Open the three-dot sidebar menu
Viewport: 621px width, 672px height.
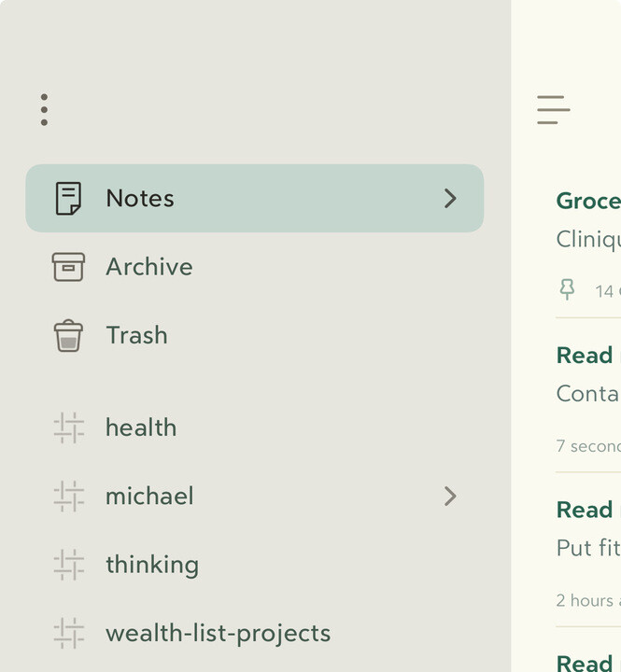coord(44,110)
